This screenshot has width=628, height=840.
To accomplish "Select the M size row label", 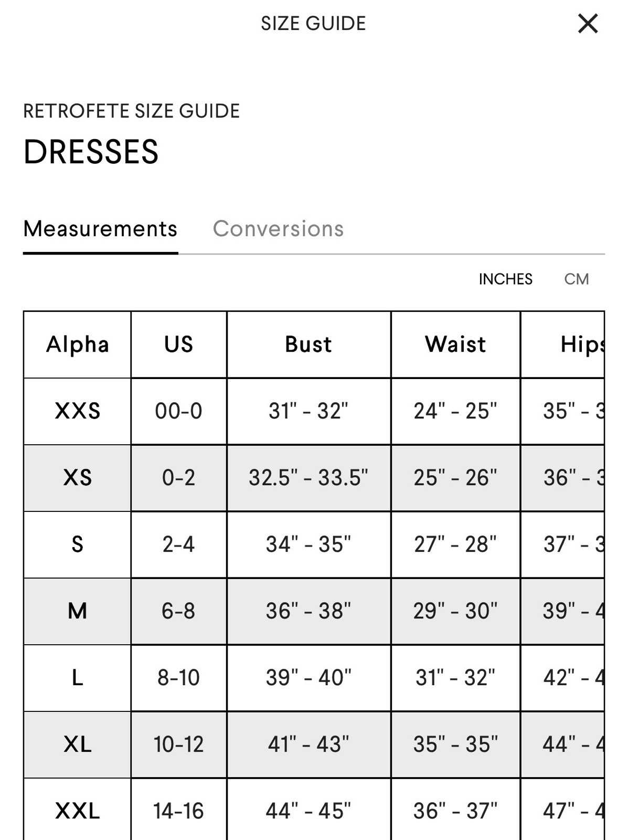I will 78,611.
